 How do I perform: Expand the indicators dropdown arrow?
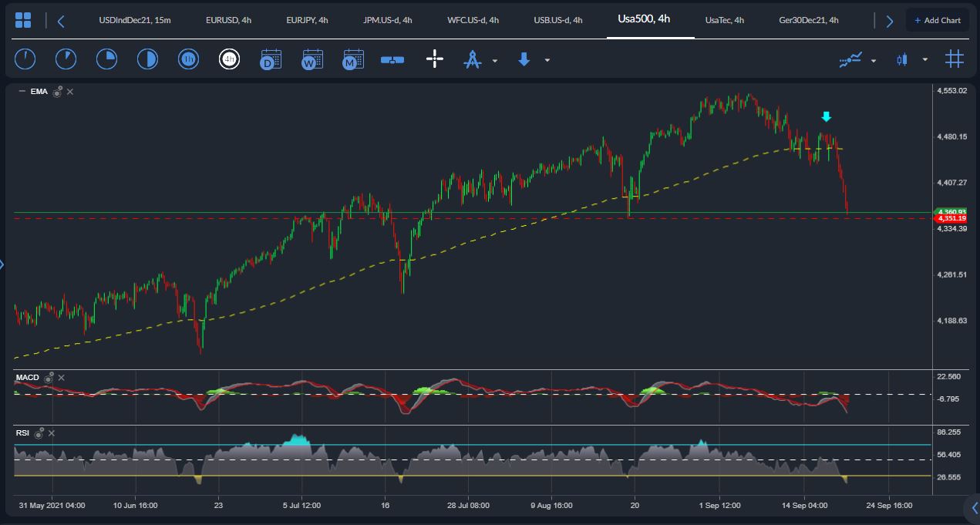874,60
